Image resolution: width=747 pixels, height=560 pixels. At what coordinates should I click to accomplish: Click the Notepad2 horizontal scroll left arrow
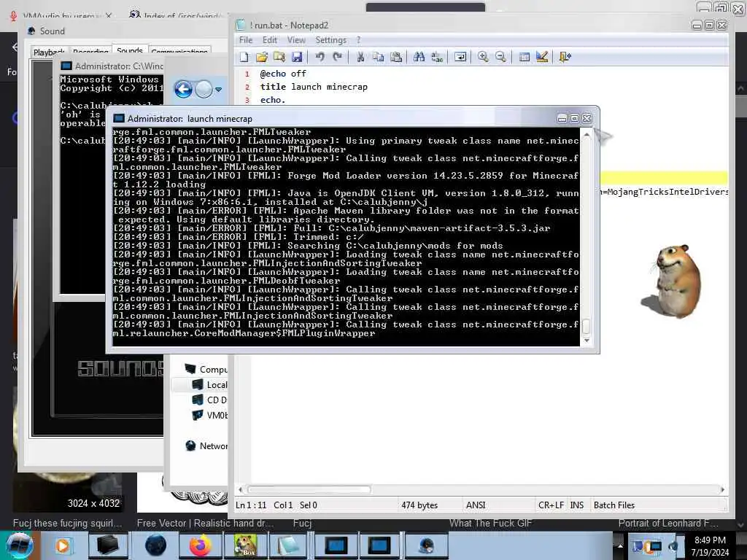point(240,489)
